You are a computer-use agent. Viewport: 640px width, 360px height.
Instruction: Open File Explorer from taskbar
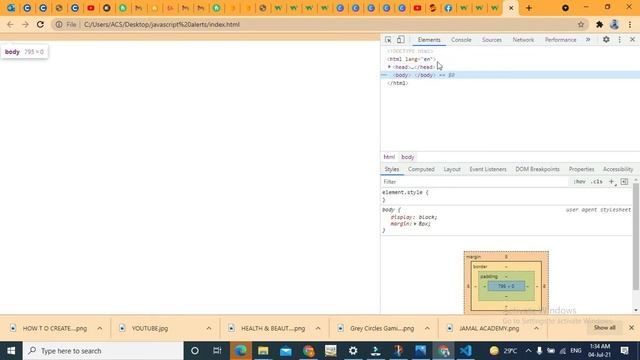(x=263, y=351)
